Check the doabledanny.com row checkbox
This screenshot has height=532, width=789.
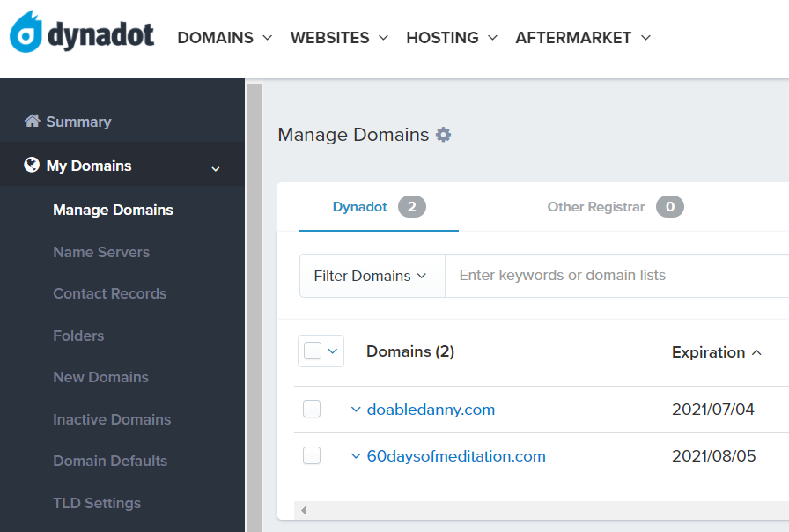tap(312, 409)
